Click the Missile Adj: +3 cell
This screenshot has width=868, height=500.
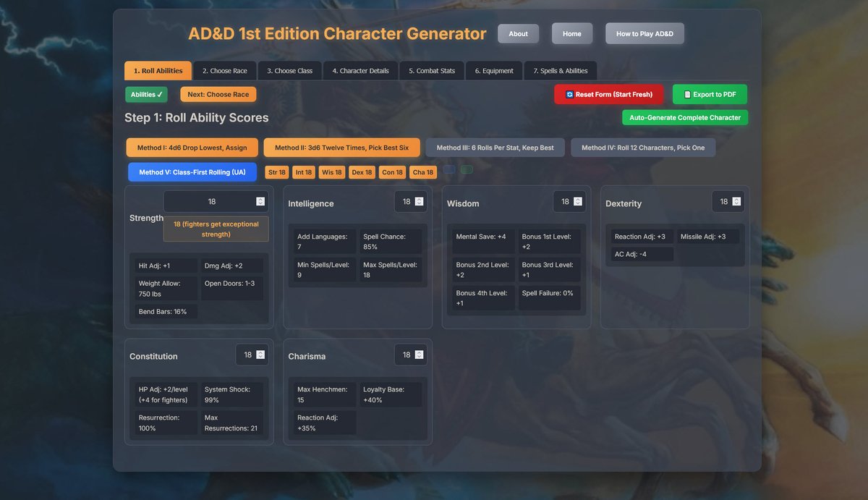click(x=708, y=237)
